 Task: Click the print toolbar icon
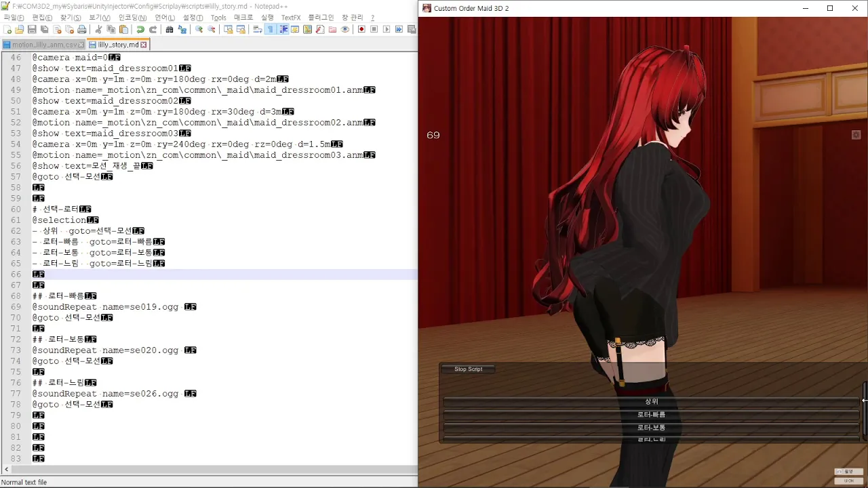coord(82,29)
